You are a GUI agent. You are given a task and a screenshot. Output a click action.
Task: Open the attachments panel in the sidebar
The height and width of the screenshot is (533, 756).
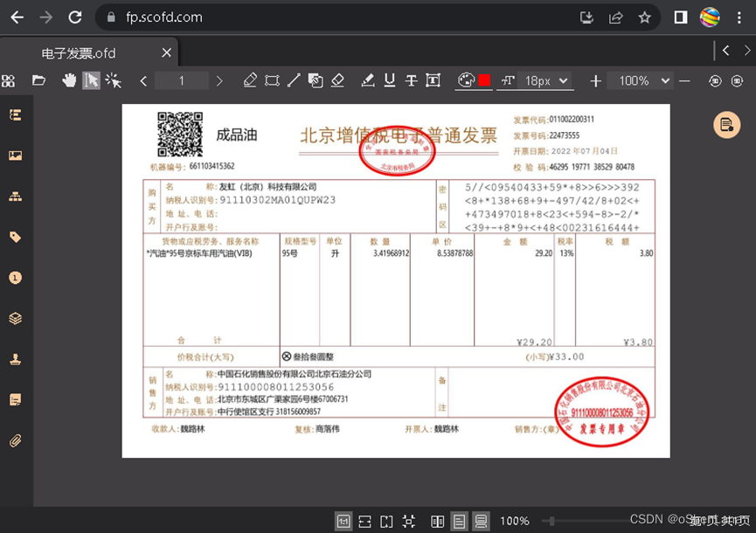pyautogui.click(x=15, y=441)
